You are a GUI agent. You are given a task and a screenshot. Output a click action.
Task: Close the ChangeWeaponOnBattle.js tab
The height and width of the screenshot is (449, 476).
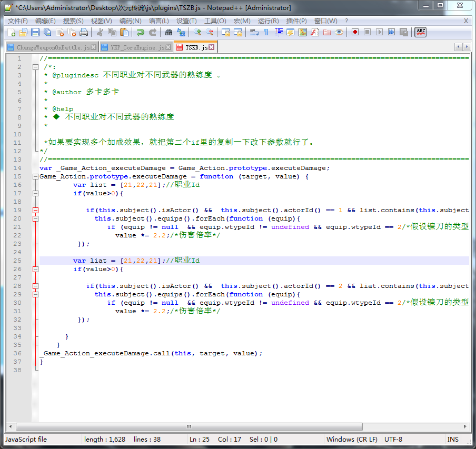coord(94,47)
